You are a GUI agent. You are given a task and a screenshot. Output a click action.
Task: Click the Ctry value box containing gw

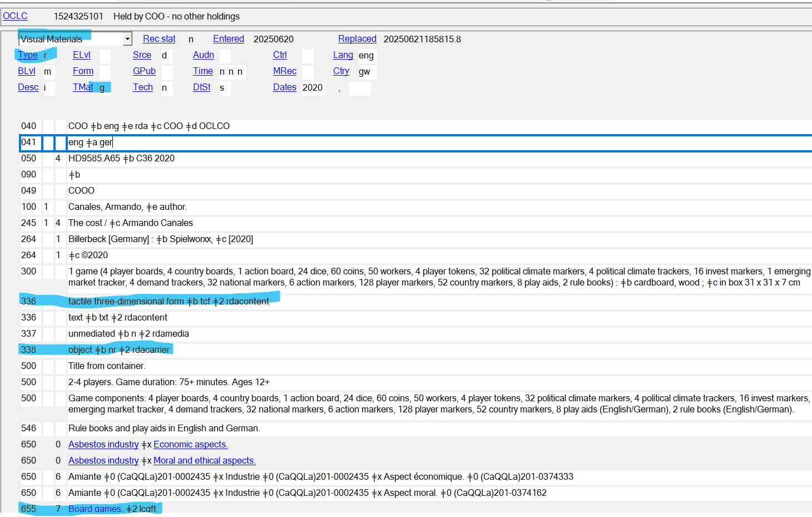(x=367, y=72)
